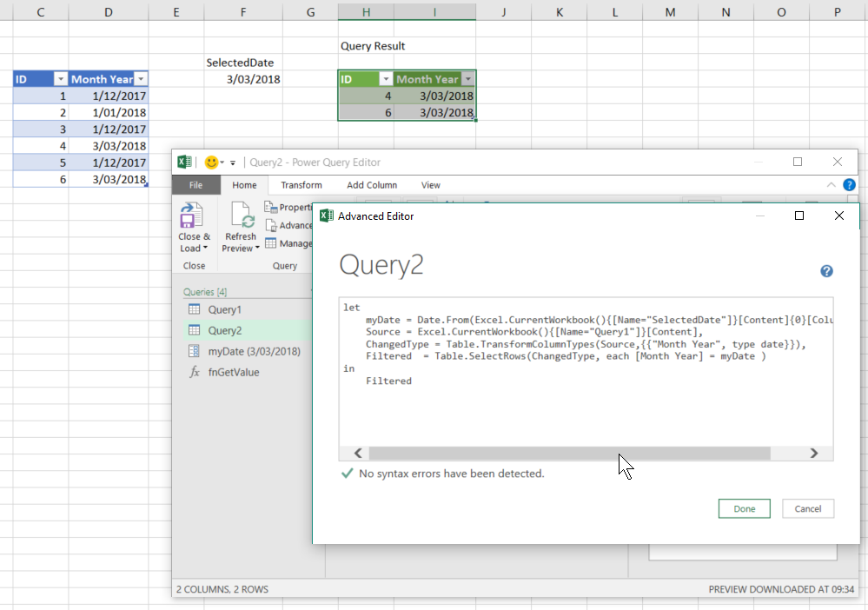Click the Cancel button
Viewport: 868px width, 610px height.
tap(808, 508)
